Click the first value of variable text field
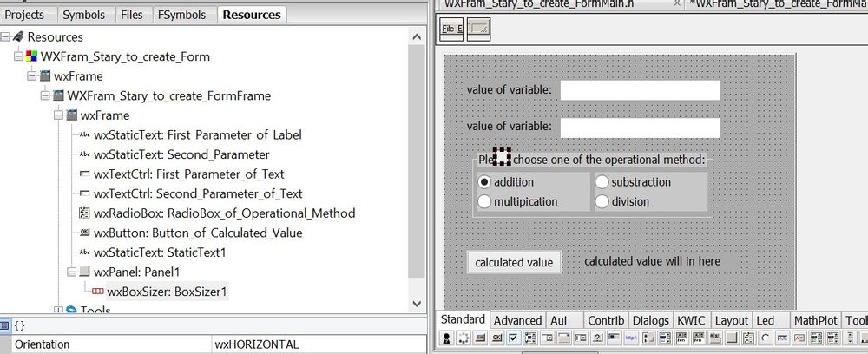Viewport: 868px width, 354px height. (640, 90)
